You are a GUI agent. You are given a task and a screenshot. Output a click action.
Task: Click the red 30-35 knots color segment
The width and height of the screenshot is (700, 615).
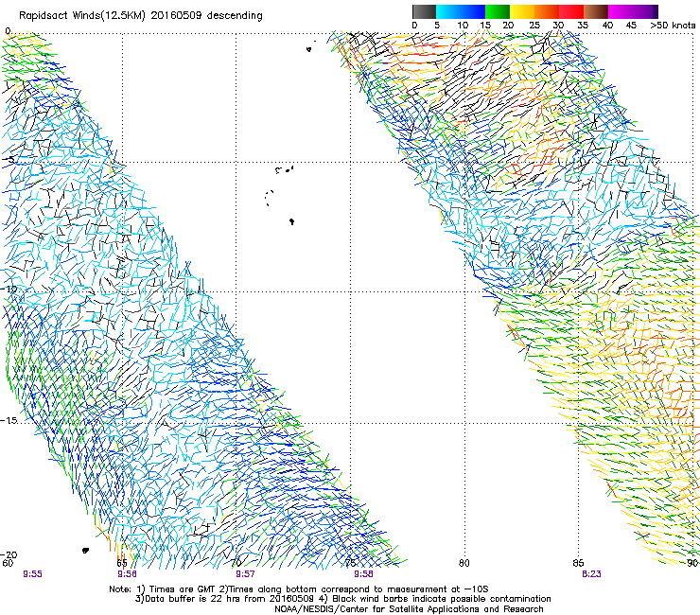[x=571, y=11]
